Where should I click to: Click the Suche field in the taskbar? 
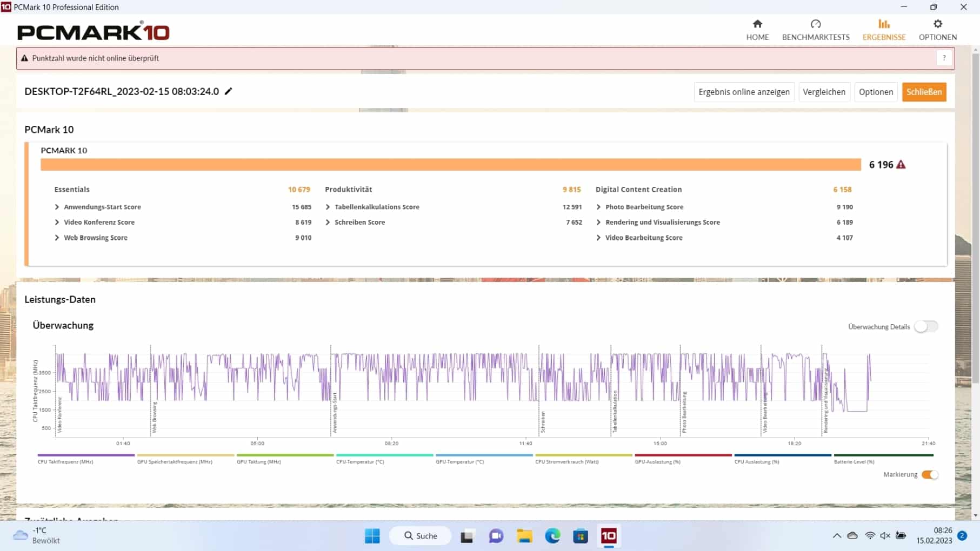point(421,536)
